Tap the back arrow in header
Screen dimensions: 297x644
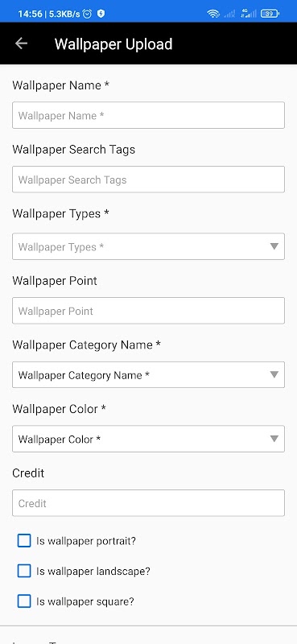21,43
